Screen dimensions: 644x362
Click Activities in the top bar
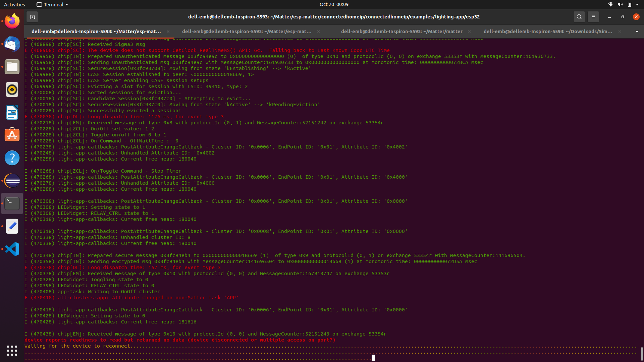pos(14,4)
